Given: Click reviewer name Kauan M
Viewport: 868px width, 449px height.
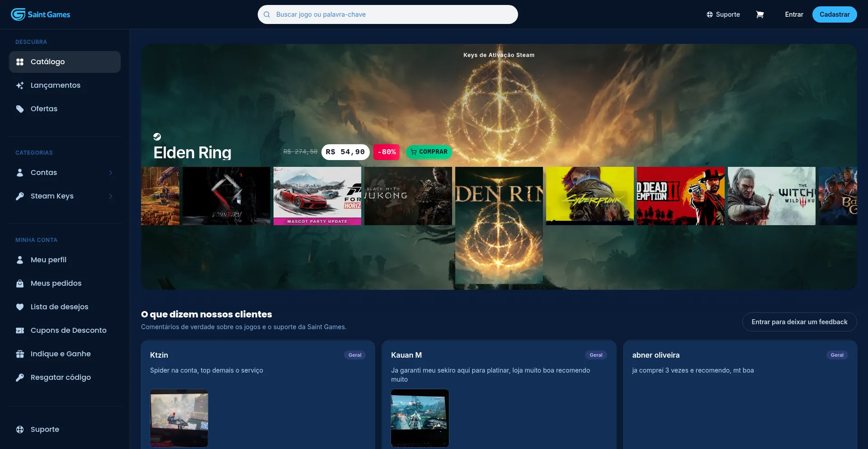Looking at the screenshot, I should tap(406, 355).
